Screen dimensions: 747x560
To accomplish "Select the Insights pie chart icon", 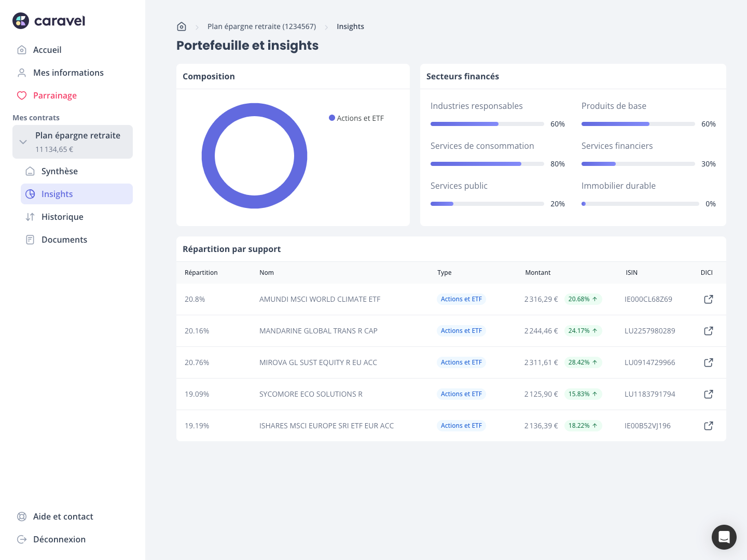I will point(30,194).
